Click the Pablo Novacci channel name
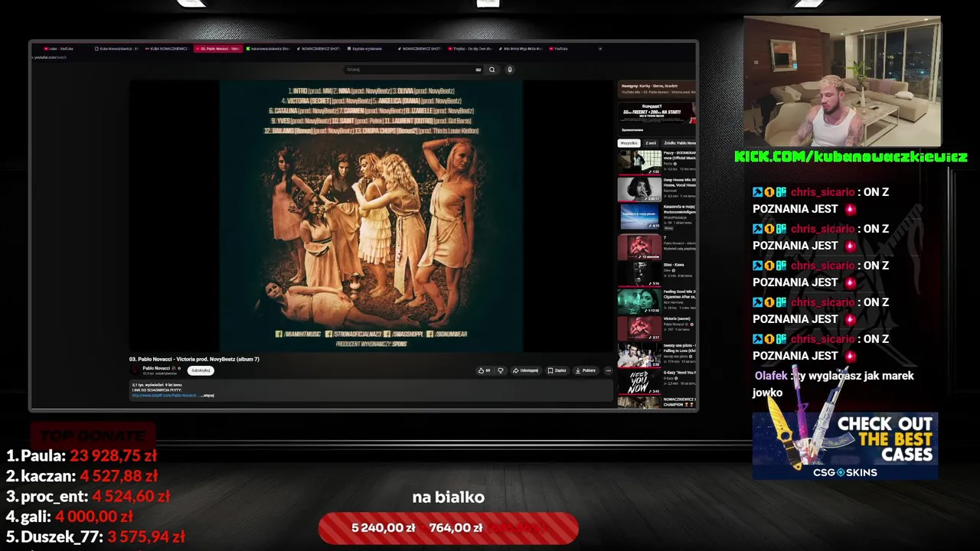This screenshot has width=980, height=551. (156, 368)
